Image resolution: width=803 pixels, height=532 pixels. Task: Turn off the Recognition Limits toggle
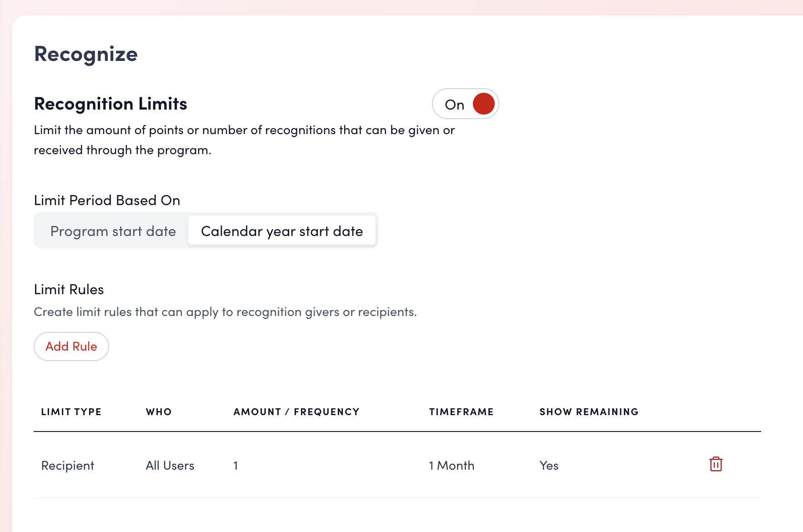465,104
